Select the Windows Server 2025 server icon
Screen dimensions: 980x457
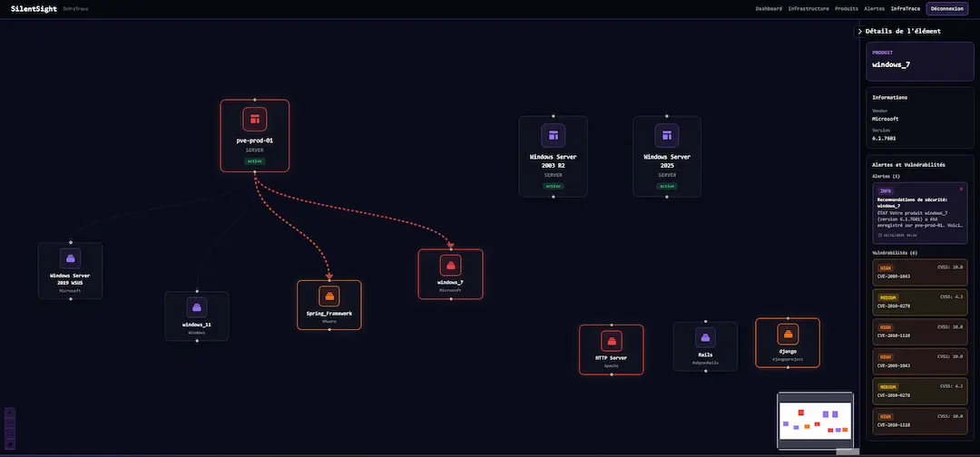(x=667, y=135)
